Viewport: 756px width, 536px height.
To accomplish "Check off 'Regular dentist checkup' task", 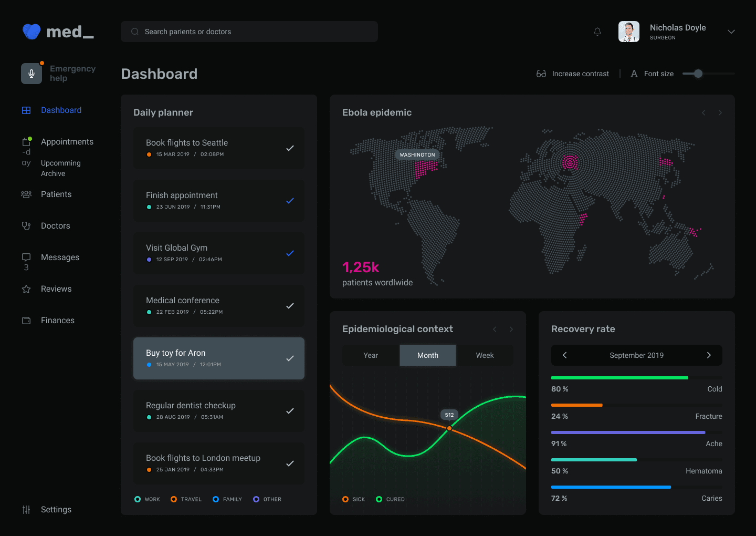I will point(290,411).
